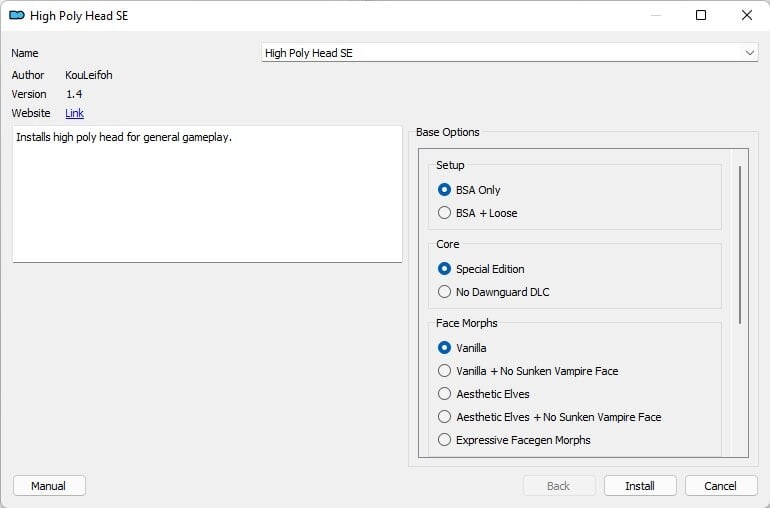Viewport: 770px width, 508px height.
Task: Open the Name dropdown combo box
Action: tap(749, 53)
